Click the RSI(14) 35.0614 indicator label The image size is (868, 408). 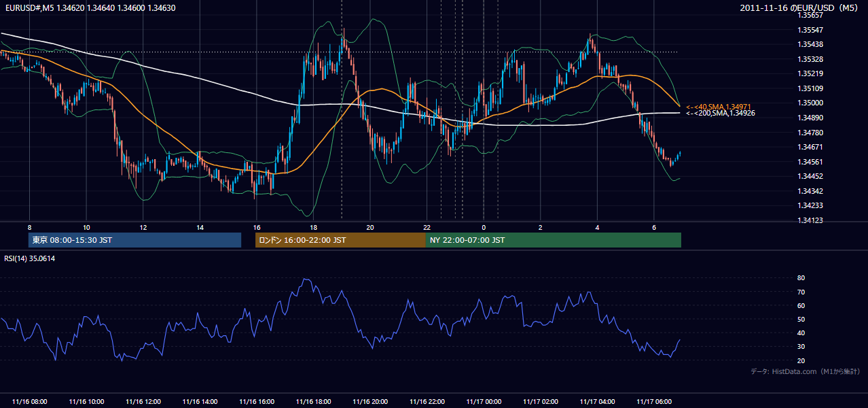[x=30, y=258]
